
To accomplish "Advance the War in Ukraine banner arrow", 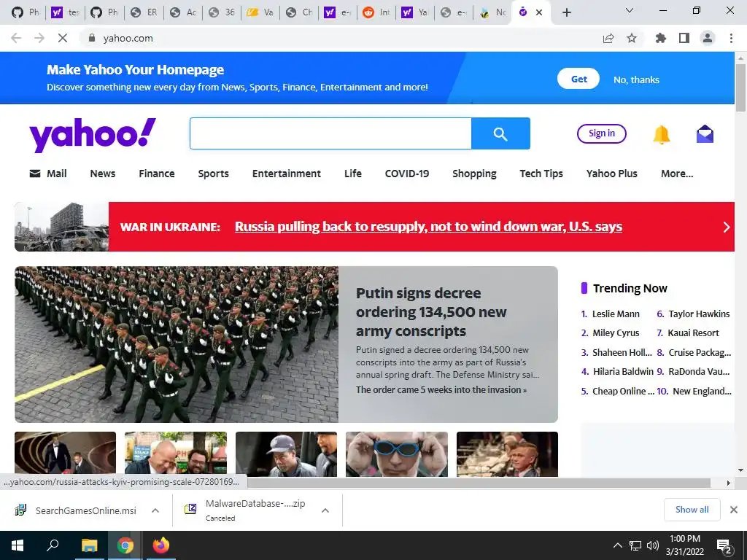I will pyautogui.click(x=726, y=227).
